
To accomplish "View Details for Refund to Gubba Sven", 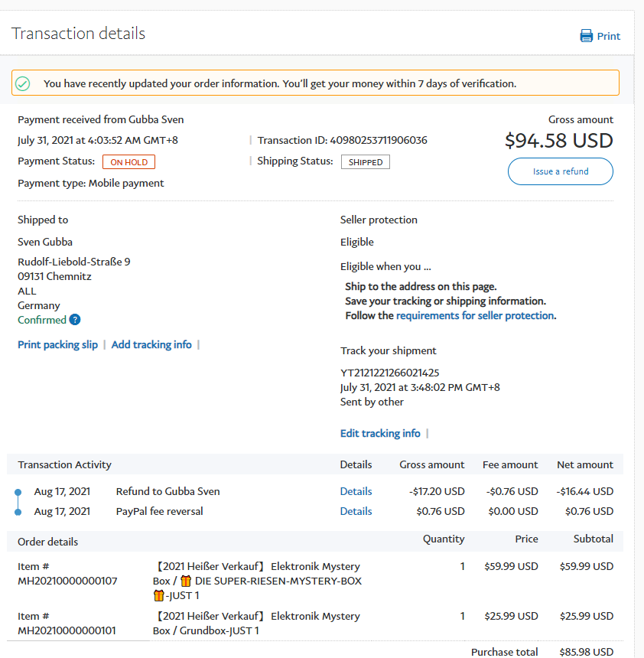I will pos(356,491).
